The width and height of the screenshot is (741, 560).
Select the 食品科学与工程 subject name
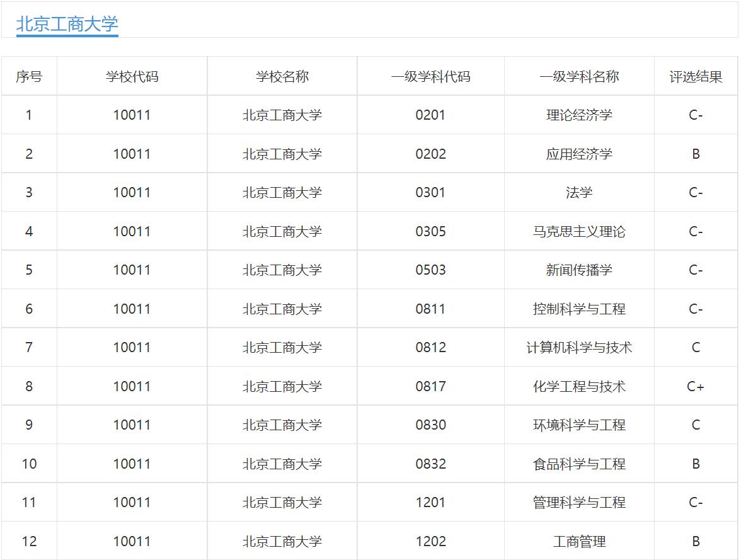[x=580, y=464]
